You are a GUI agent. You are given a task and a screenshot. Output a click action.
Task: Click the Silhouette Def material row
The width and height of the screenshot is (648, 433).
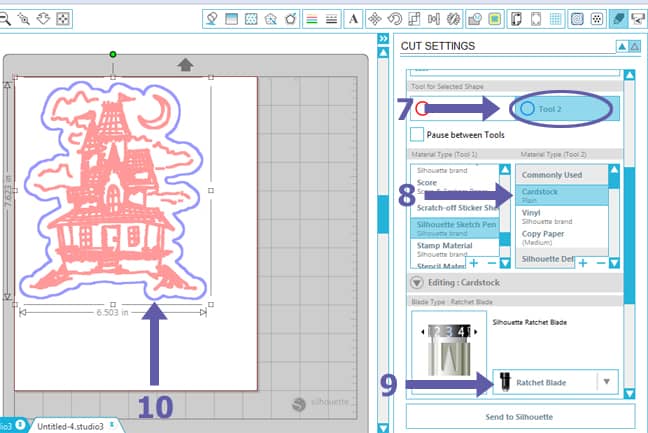pyautogui.click(x=546, y=259)
